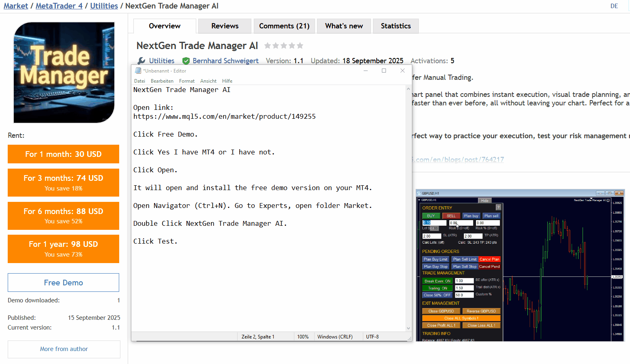The image size is (630, 364).
Task: Click the wrench icon beside Utilities
Action: [141, 61]
